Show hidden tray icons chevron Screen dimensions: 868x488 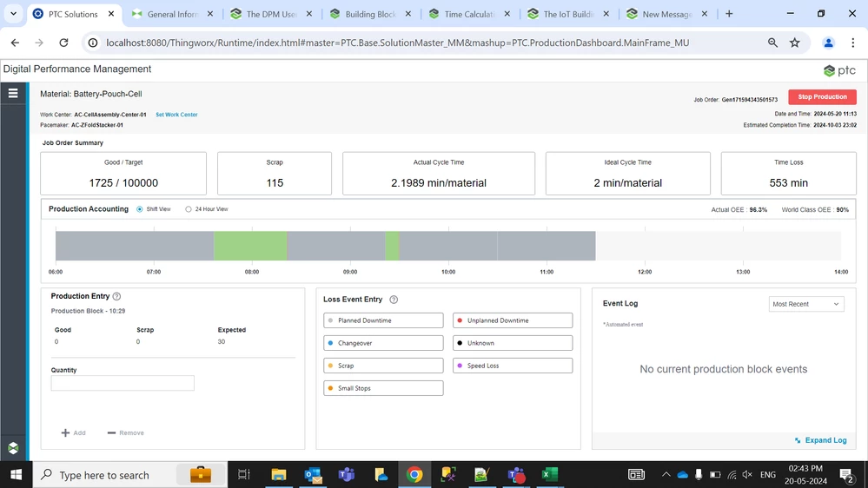[x=666, y=475]
